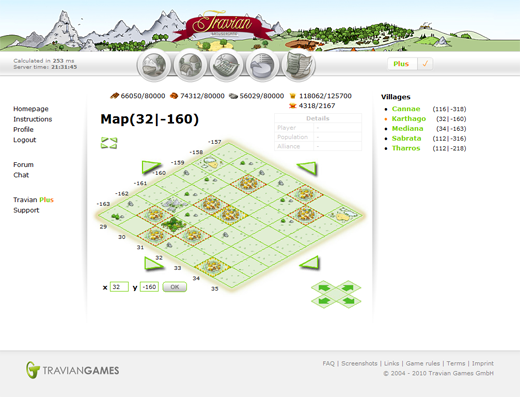The height and width of the screenshot is (397, 520).
Task: Move map using upper-left green arrow
Action: click(x=151, y=167)
